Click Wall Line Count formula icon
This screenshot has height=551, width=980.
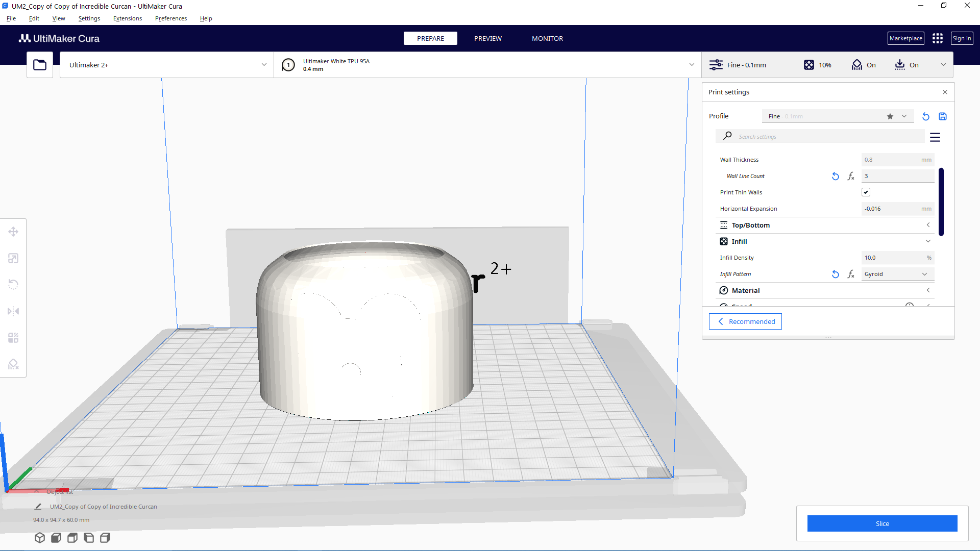[851, 176]
